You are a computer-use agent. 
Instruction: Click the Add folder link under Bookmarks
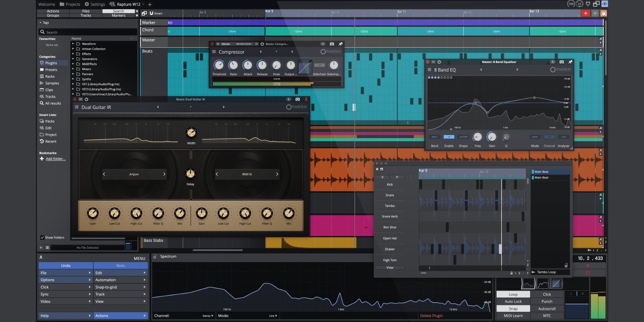[55, 159]
